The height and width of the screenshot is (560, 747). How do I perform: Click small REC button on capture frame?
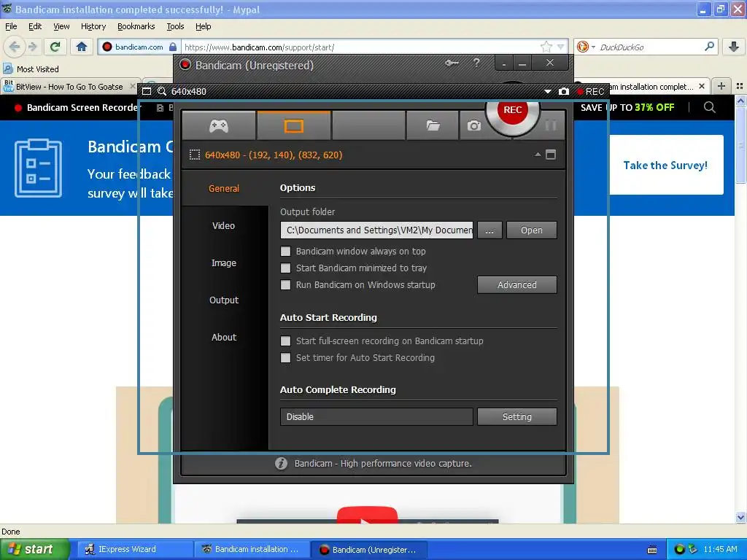(591, 91)
